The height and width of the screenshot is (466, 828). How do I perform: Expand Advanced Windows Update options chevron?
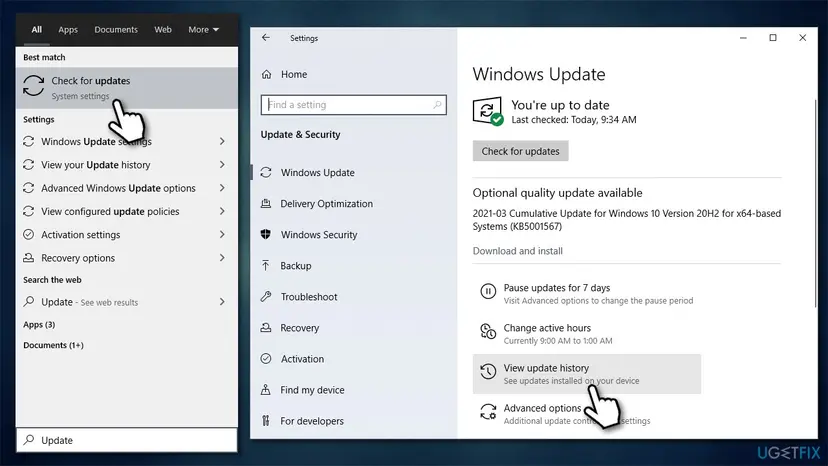(222, 188)
